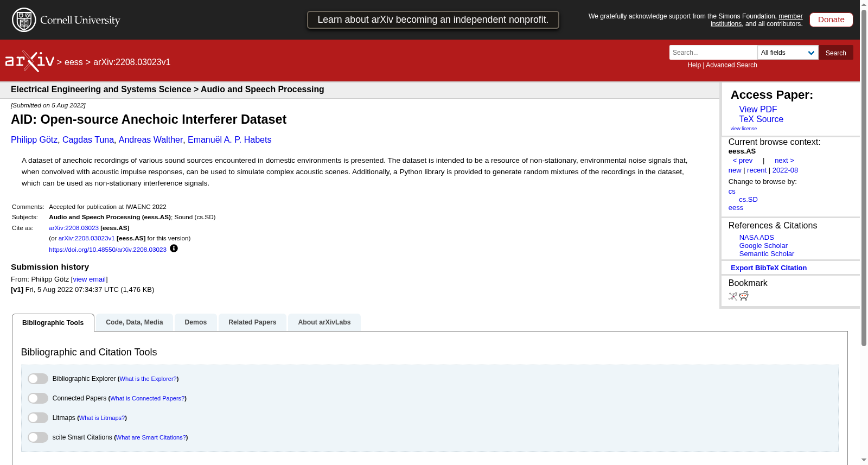Open author Andreas Walther link
The width and height of the screenshot is (868, 465).
(x=151, y=140)
